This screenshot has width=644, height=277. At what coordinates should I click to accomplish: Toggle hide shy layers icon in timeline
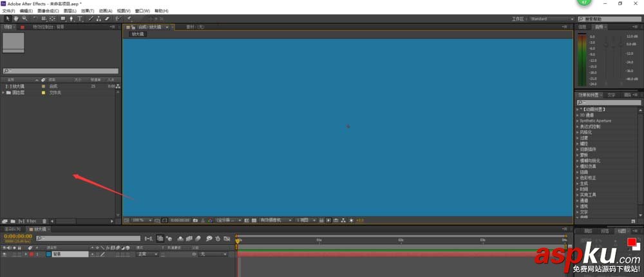180,238
